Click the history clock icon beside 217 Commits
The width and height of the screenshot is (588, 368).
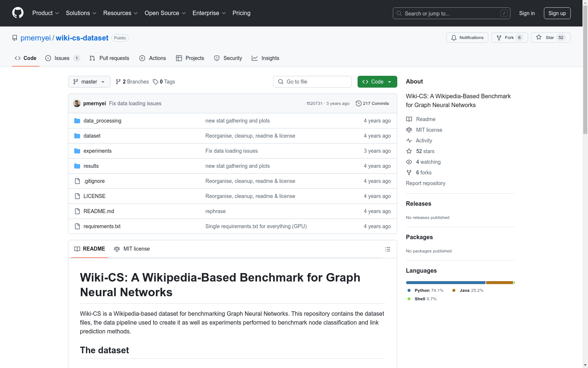click(x=359, y=103)
